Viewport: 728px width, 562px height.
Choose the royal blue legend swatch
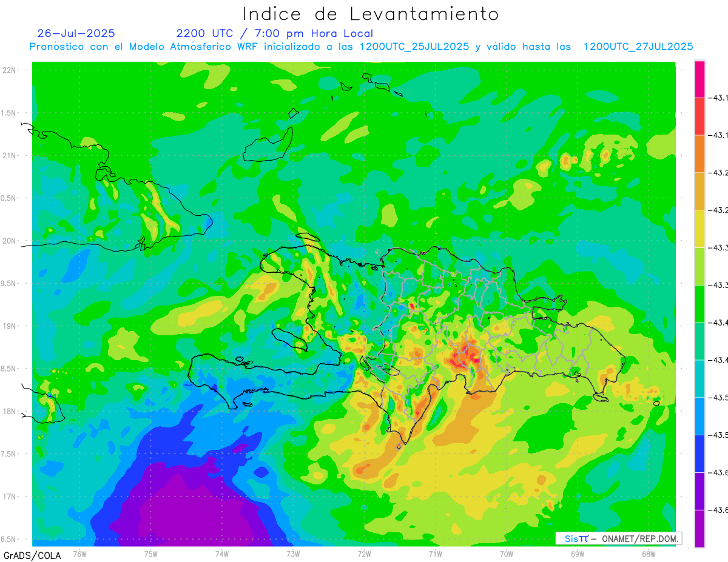(699, 453)
